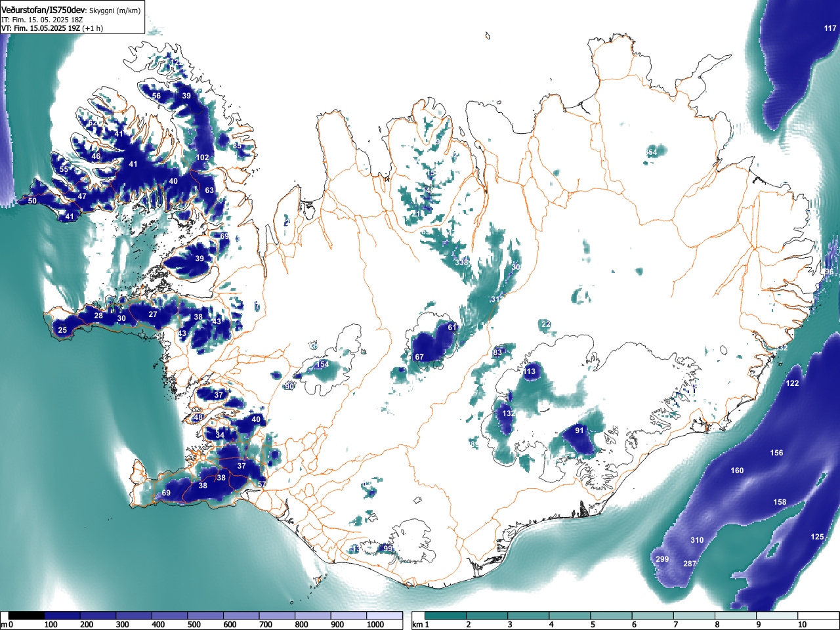Click the 122 value off east coast

[x=793, y=383]
